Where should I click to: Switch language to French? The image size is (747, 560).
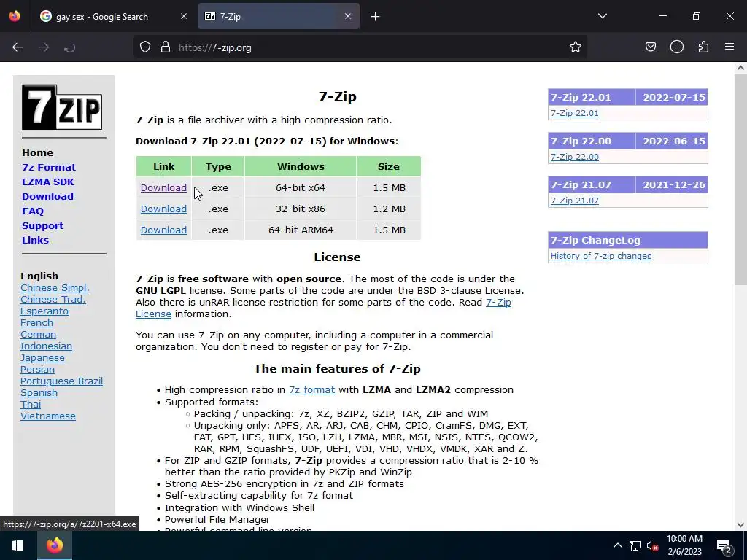click(36, 322)
